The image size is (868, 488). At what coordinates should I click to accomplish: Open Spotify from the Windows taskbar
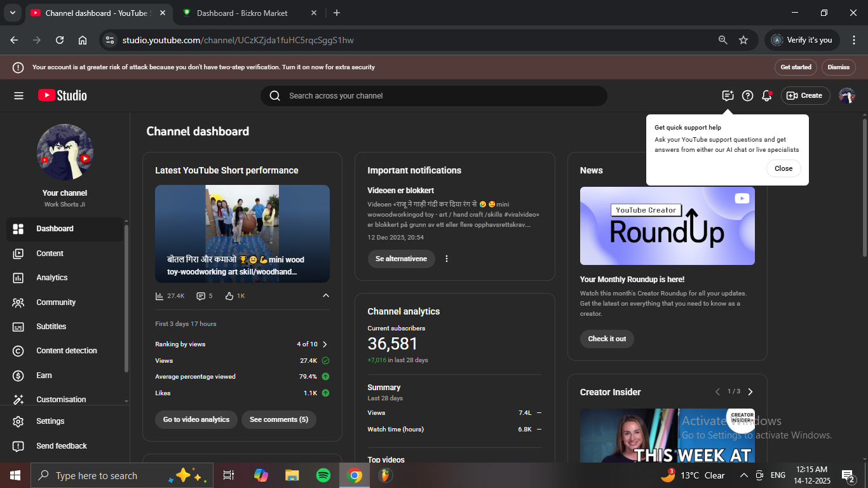[323, 475]
